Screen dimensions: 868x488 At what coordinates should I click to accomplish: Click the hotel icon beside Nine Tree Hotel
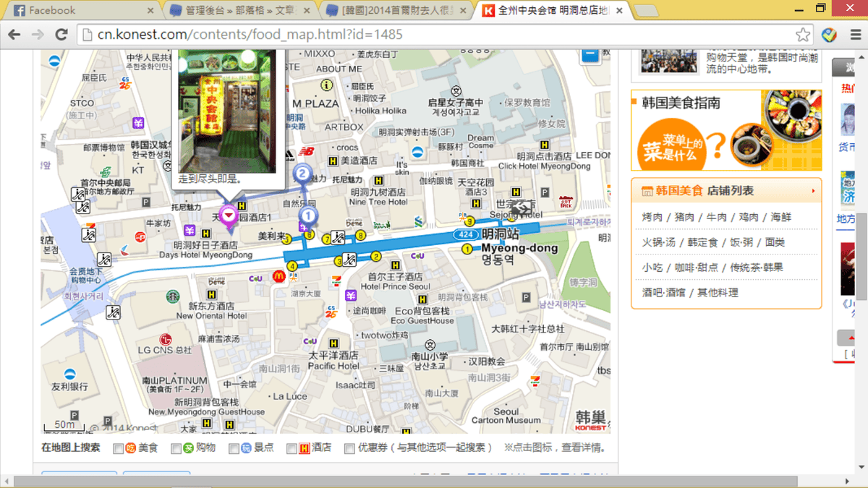click(x=378, y=181)
